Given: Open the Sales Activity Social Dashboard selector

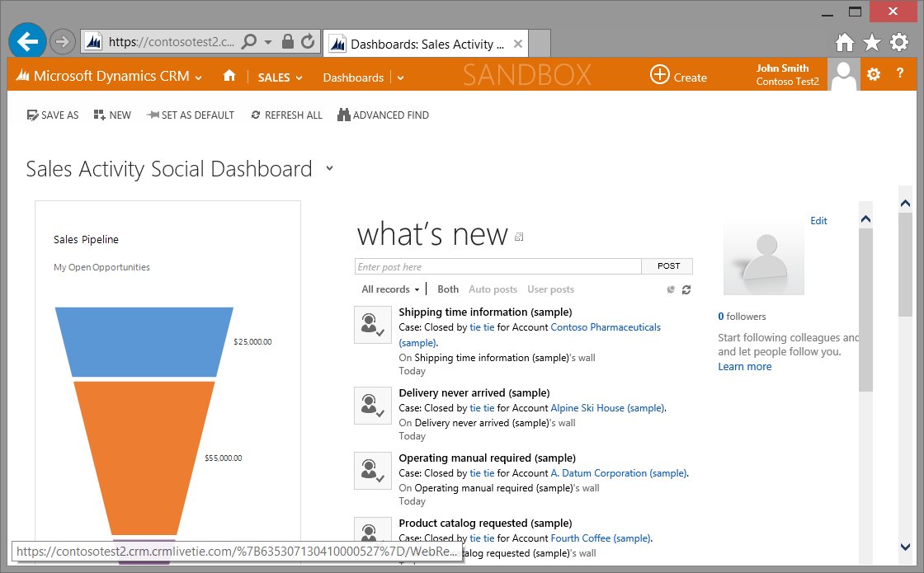Looking at the screenshot, I should click(329, 169).
